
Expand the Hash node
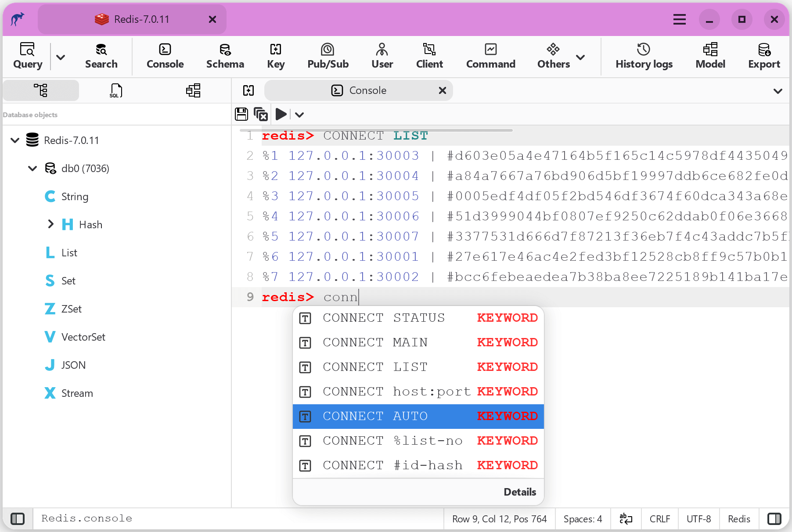50,224
